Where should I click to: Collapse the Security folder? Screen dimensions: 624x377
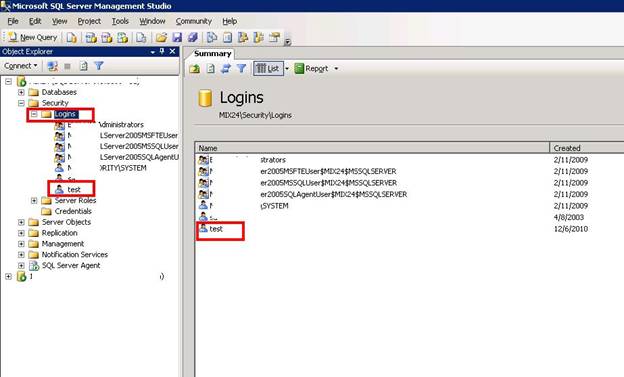pyautogui.click(x=21, y=103)
